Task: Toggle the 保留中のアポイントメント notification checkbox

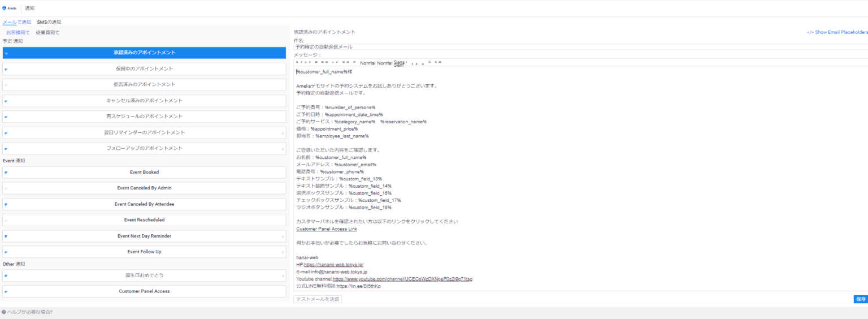Action: 6,69
